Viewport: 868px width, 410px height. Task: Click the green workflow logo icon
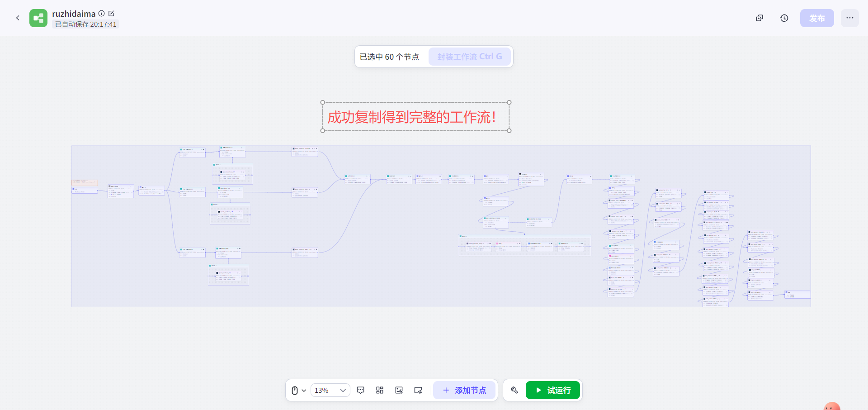click(x=38, y=18)
